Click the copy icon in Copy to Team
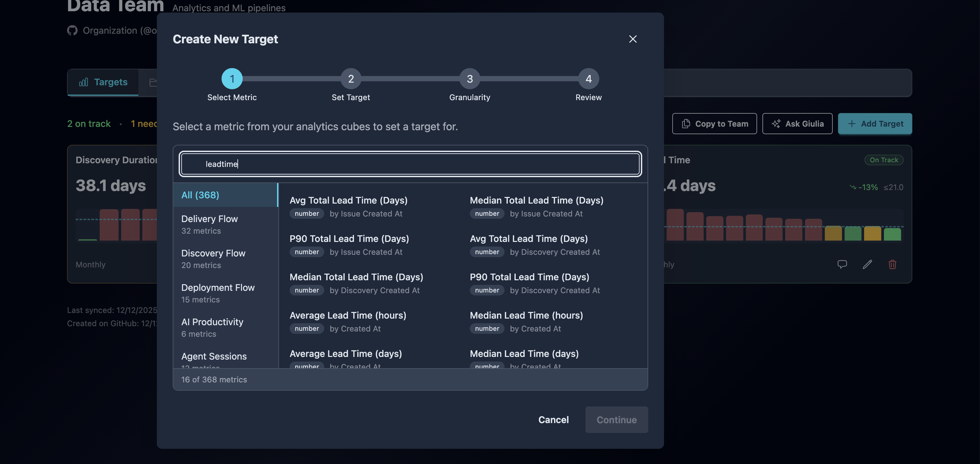The width and height of the screenshot is (980, 464). [686, 124]
